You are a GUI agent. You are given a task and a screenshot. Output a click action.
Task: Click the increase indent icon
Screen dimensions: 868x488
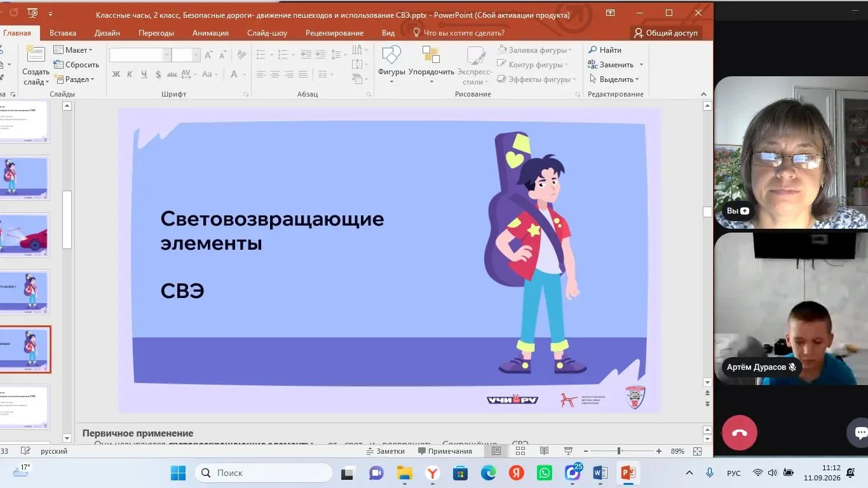(x=320, y=55)
